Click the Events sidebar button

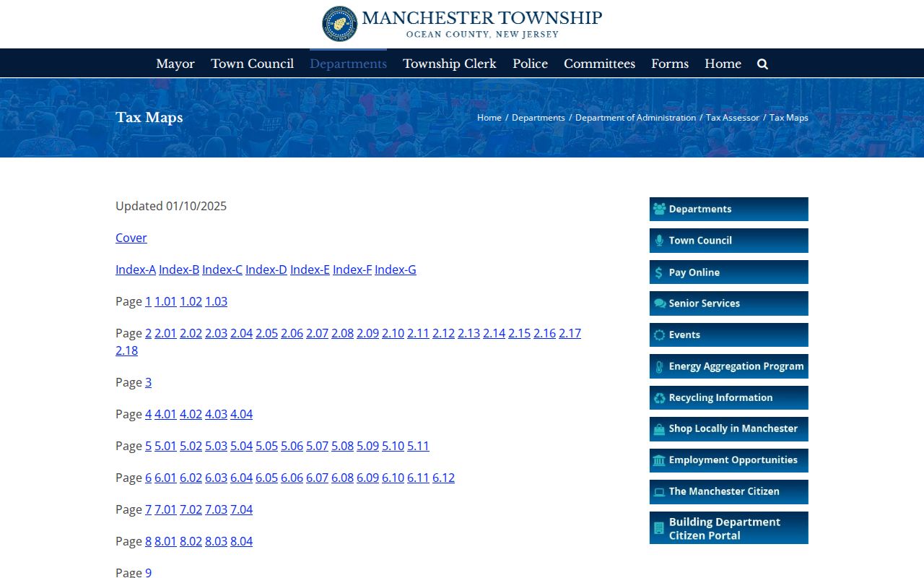click(x=729, y=335)
